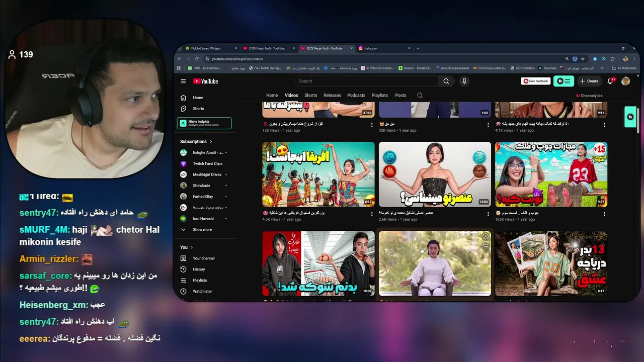The height and width of the screenshot is (362, 644).
Task: Open the Niche Insights button
Action: 204,123
